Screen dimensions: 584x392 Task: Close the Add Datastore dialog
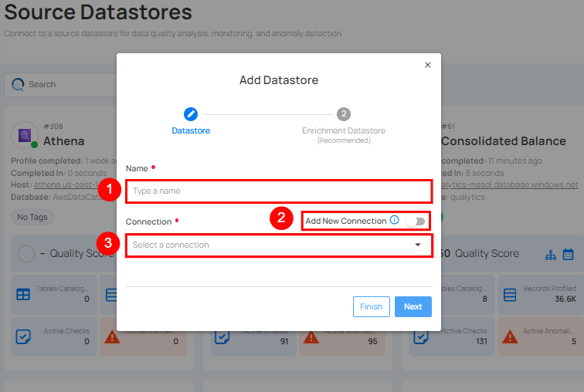[428, 66]
